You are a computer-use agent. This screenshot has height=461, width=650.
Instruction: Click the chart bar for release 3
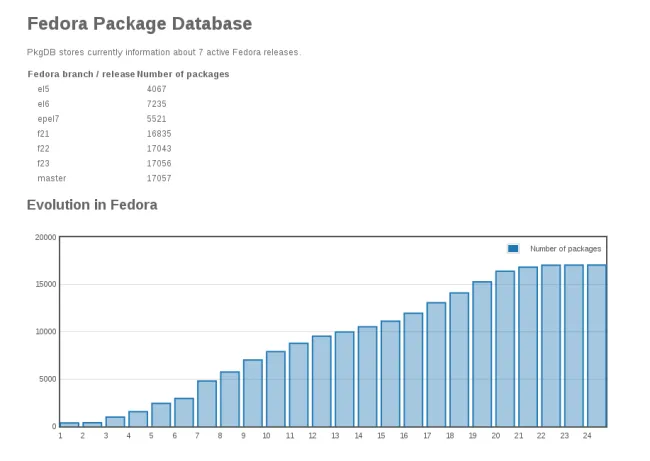pos(115,422)
